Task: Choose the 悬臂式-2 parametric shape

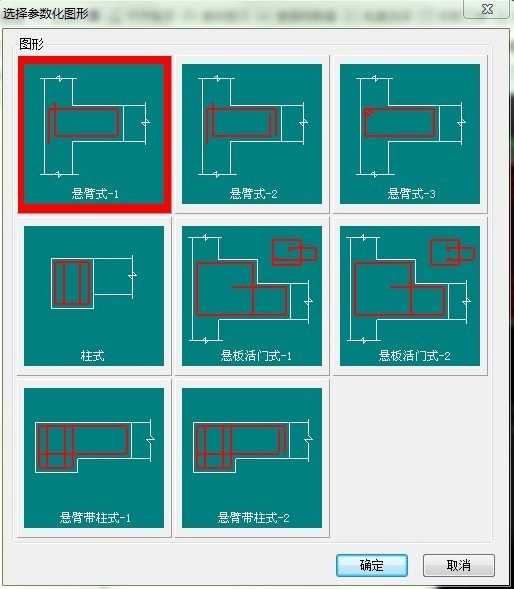Action: (x=252, y=134)
